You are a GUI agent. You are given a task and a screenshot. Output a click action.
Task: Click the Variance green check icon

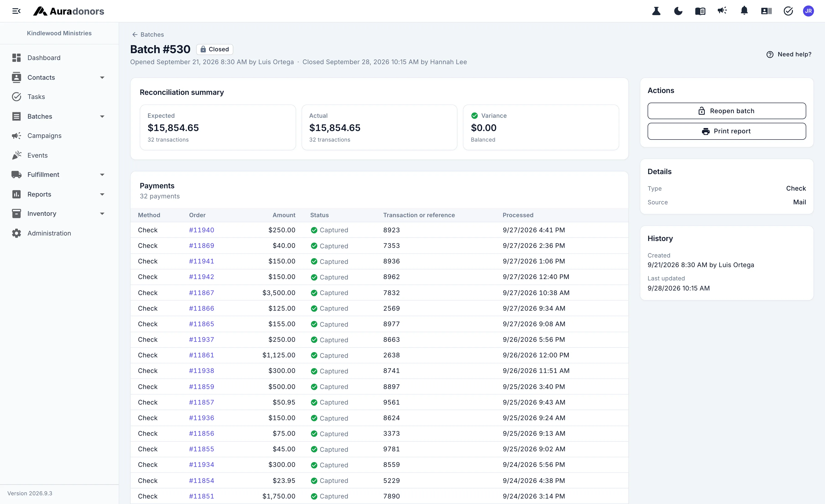pos(474,115)
